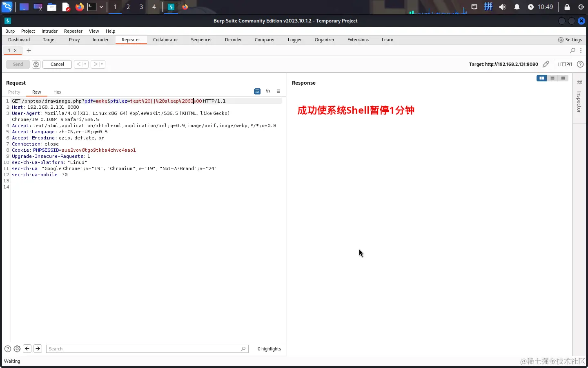Image resolution: width=588 pixels, height=368 pixels.
Task: Open the Help menu
Action: (x=110, y=31)
